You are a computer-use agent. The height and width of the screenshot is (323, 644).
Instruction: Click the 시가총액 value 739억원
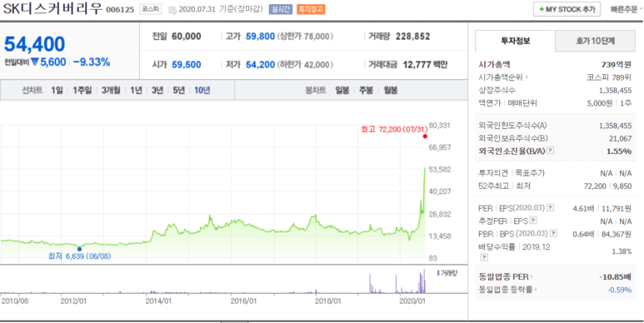point(616,64)
